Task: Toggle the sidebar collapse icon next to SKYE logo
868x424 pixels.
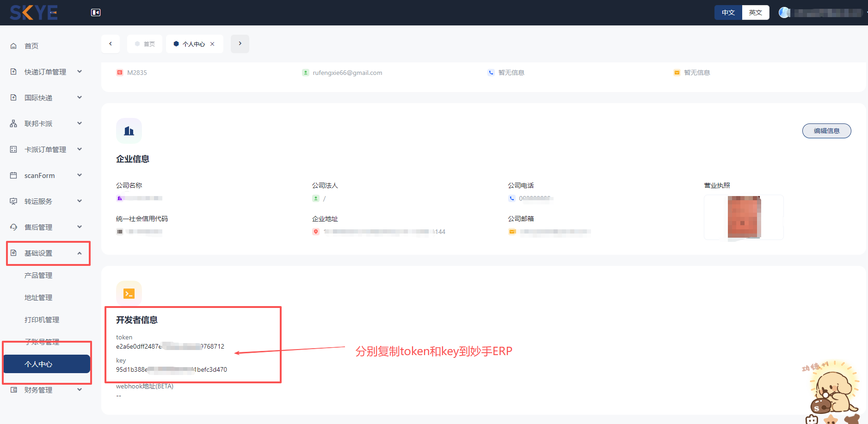Action: 96,12
